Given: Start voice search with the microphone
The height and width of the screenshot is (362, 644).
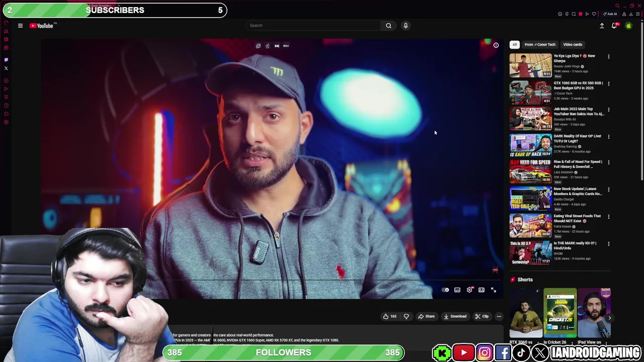Looking at the screenshot, I should tap(406, 25).
